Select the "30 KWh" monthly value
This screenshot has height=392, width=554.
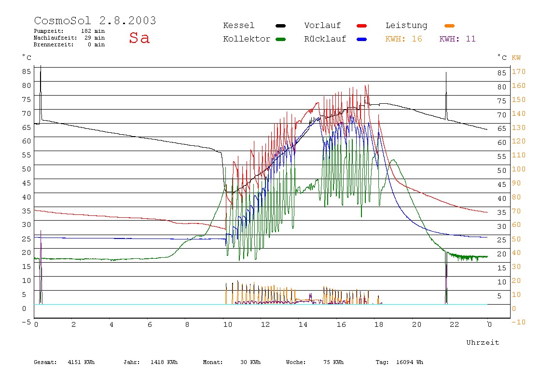coord(250,362)
